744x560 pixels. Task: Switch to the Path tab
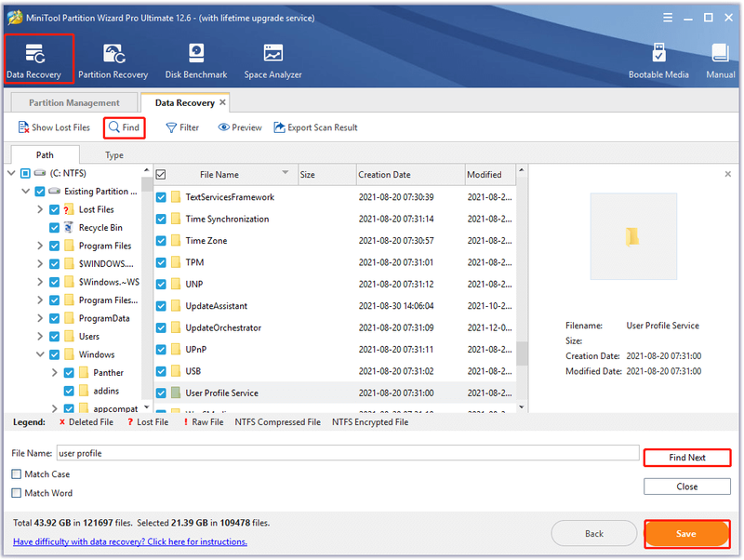point(45,155)
